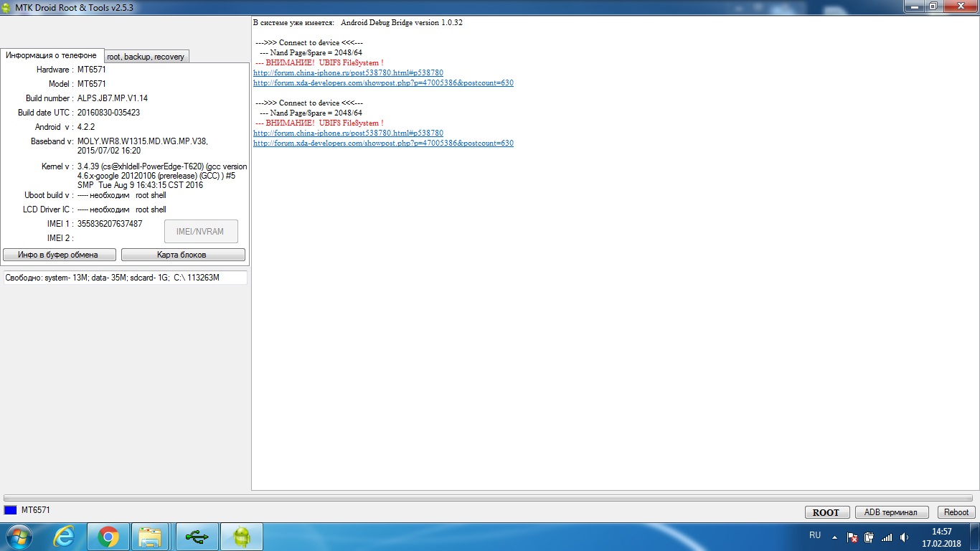Click the blue device status color square
Viewport: 980px width, 551px height.
[10, 510]
